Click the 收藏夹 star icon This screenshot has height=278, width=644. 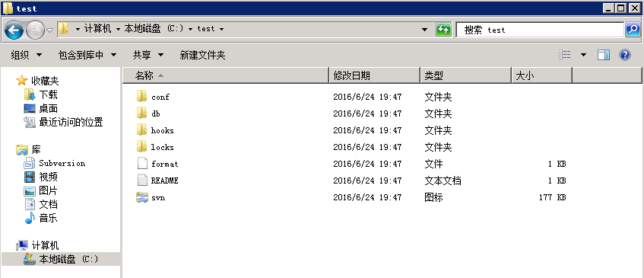22,81
